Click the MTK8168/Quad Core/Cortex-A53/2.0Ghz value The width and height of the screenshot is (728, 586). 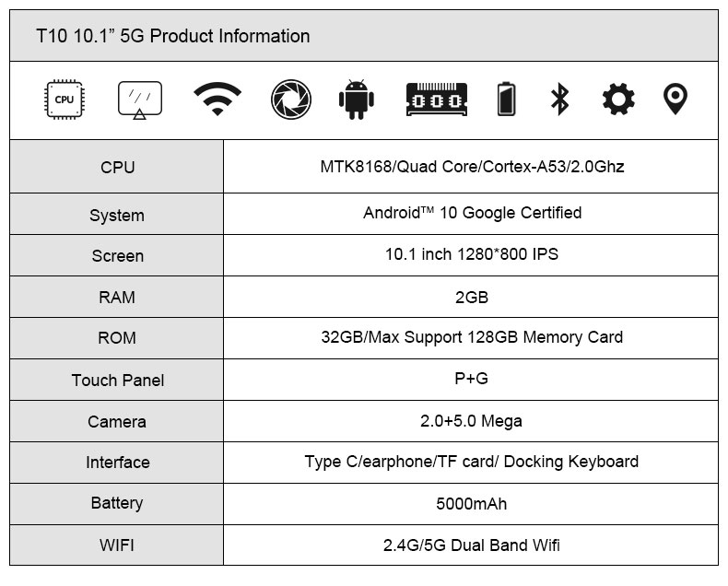pos(472,167)
